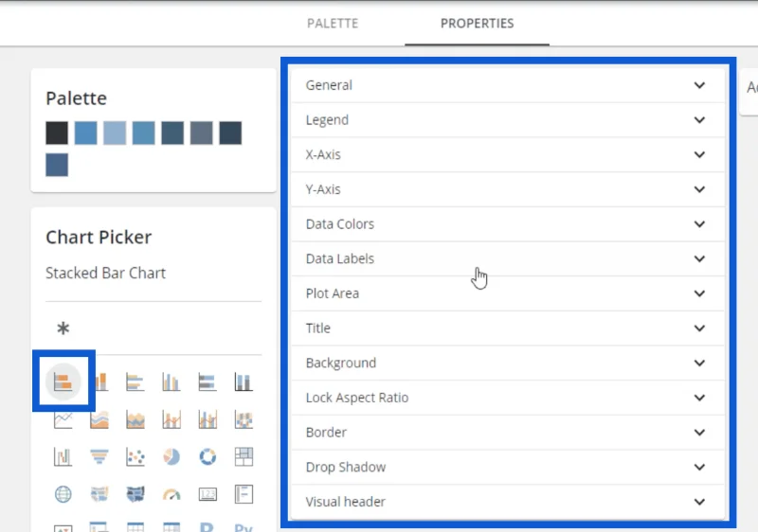
Task: Pick the 100% Stacked Column Chart icon
Action: tap(244, 381)
